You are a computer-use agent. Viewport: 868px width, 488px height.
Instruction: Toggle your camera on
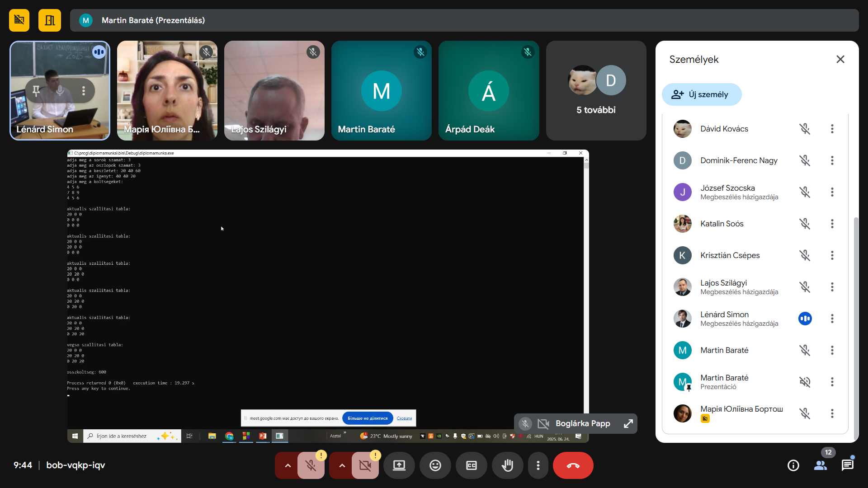[x=365, y=465]
